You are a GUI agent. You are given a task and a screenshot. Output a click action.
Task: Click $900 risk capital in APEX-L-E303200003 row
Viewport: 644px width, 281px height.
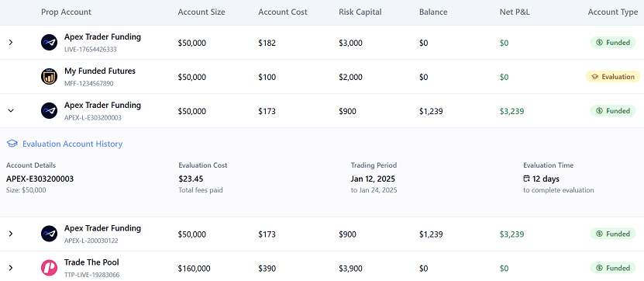347,111
